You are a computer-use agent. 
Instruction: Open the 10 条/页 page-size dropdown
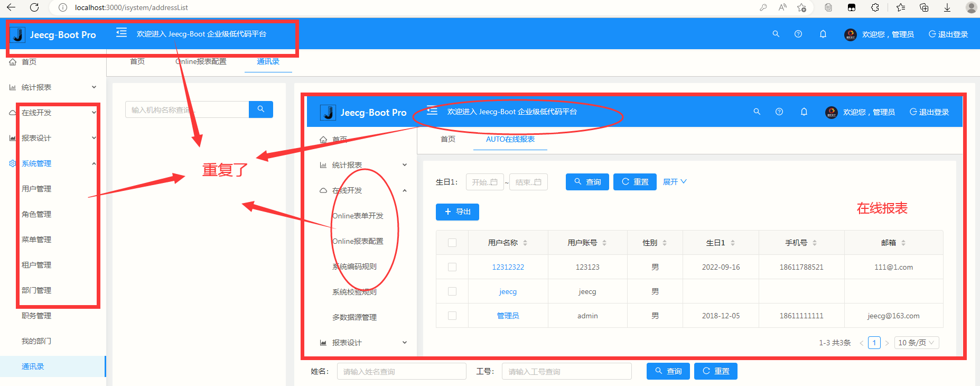coord(917,343)
